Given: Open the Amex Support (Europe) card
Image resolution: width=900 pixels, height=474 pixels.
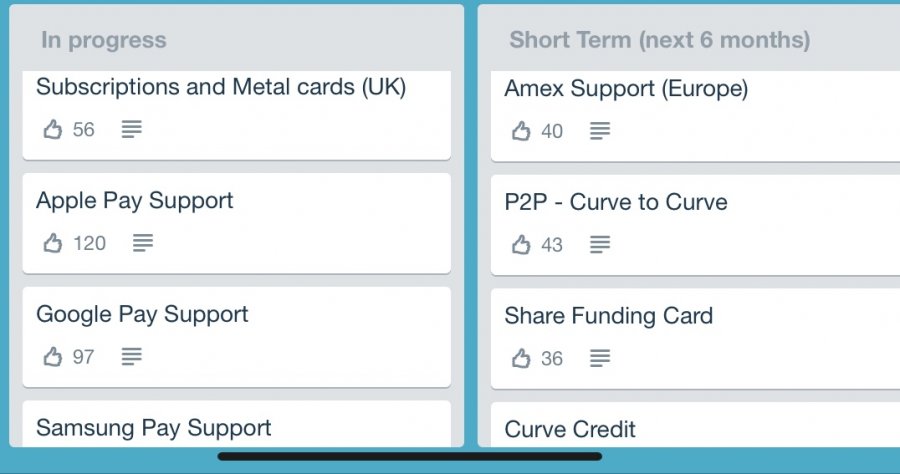Looking at the screenshot, I should coord(626,89).
